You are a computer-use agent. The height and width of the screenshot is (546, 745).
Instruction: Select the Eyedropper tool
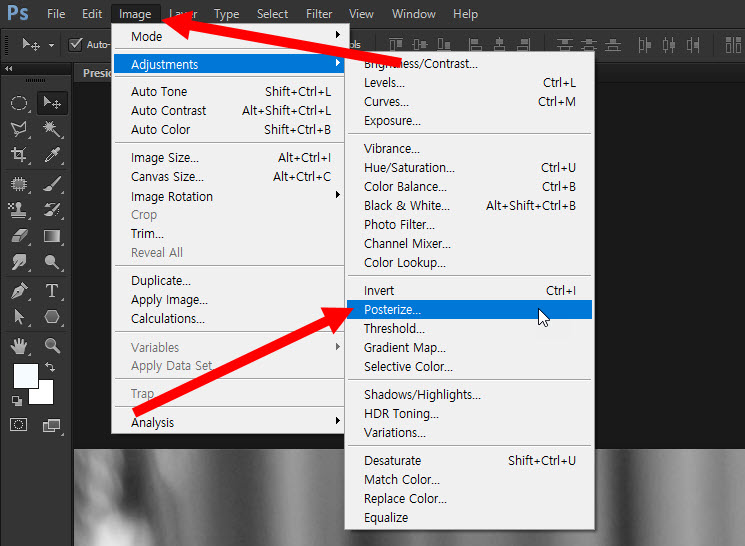click(52, 155)
